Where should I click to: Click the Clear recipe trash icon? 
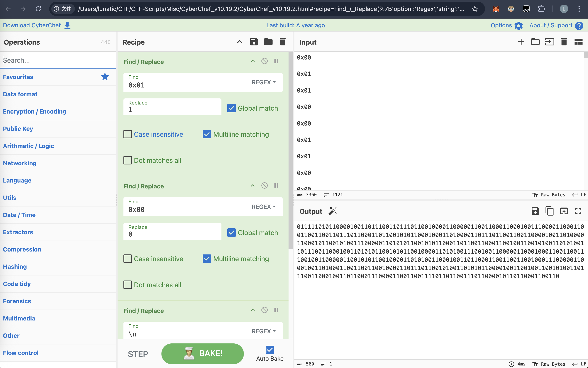[x=282, y=42]
